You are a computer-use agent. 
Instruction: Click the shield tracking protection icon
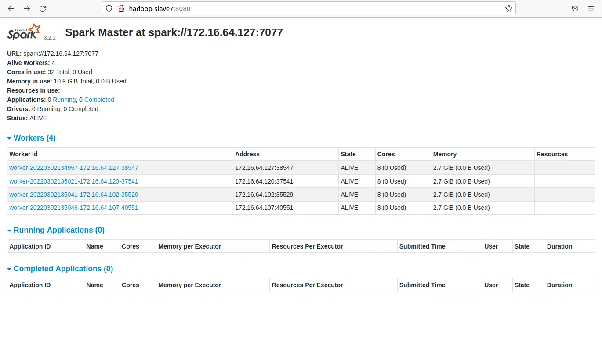(109, 8)
